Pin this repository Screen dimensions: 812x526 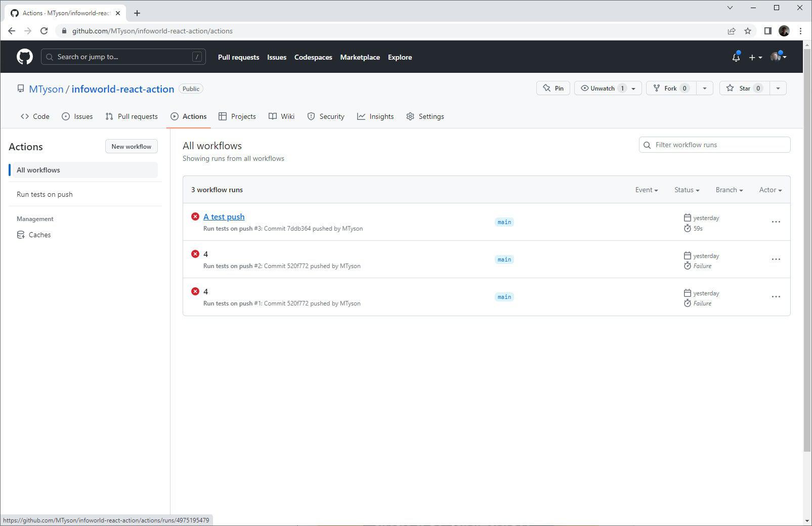(x=553, y=88)
